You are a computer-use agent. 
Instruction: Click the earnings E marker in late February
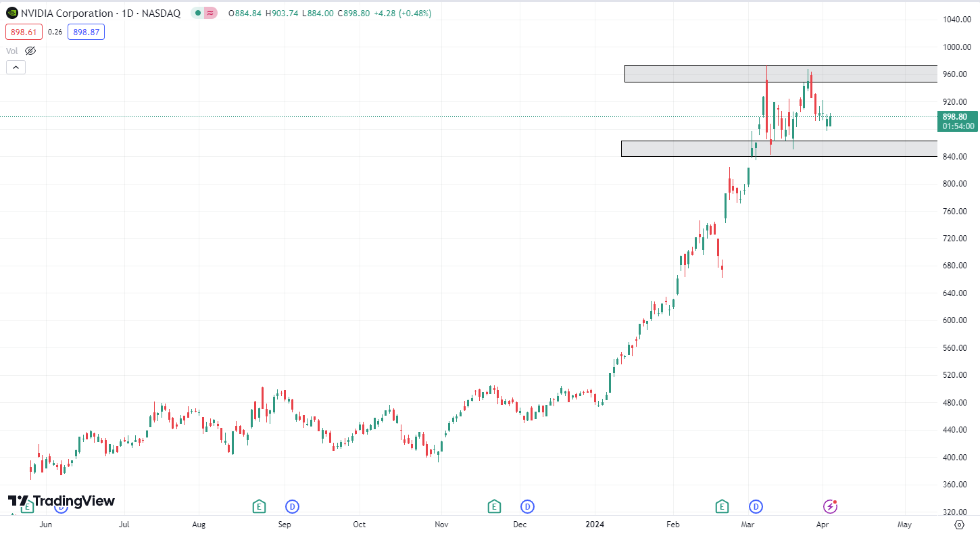click(722, 506)
